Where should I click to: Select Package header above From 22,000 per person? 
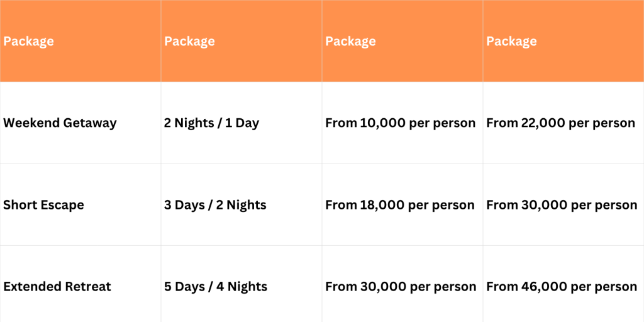click(511, 42)
